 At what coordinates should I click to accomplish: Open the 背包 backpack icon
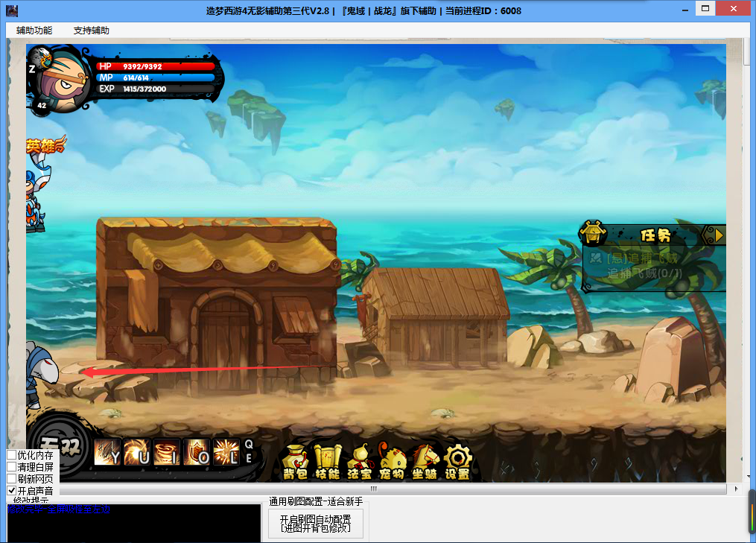(296, 462)
